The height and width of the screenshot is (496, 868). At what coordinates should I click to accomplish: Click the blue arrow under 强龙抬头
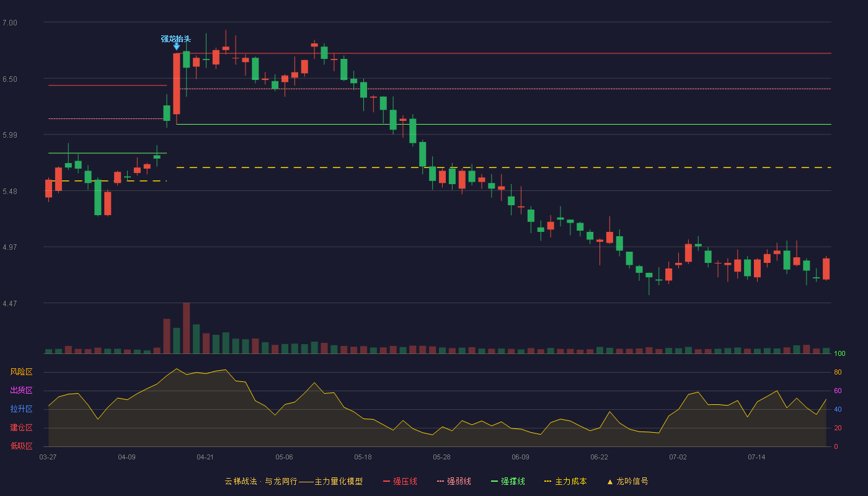pyautogui.click(x=177, y=46)
